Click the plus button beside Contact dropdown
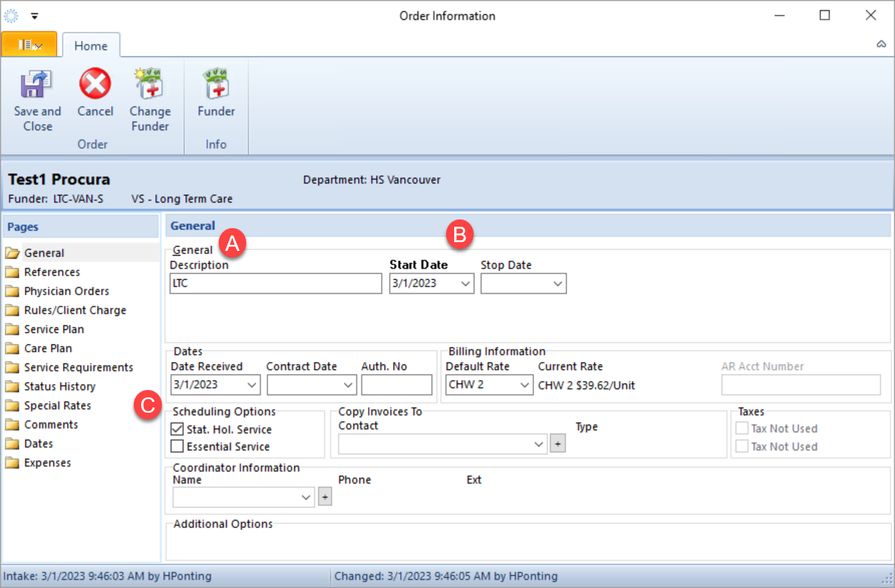The width and height of the screenshot is (895, 588). click(x=557, y=443)
